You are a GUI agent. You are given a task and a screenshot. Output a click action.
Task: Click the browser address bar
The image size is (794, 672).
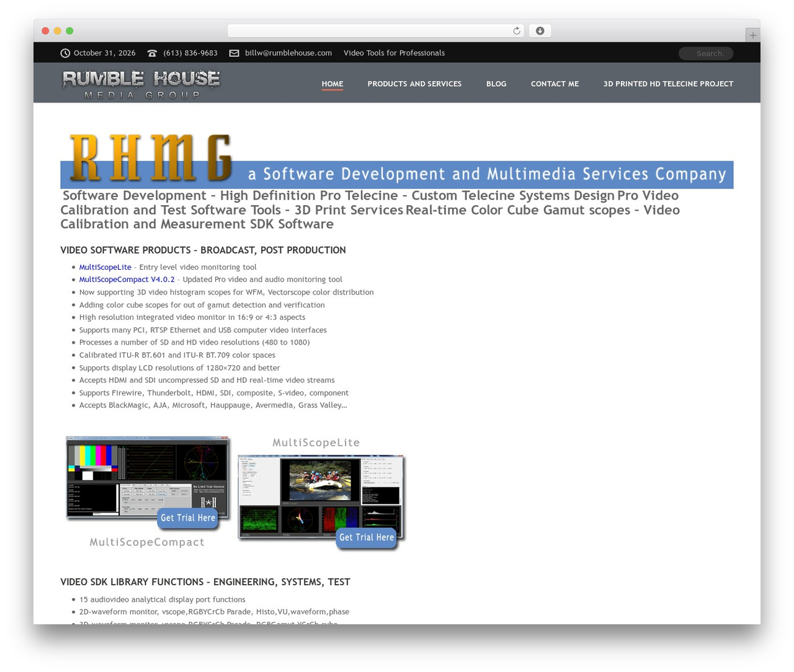pyautogui.click(x=376, y=31)
